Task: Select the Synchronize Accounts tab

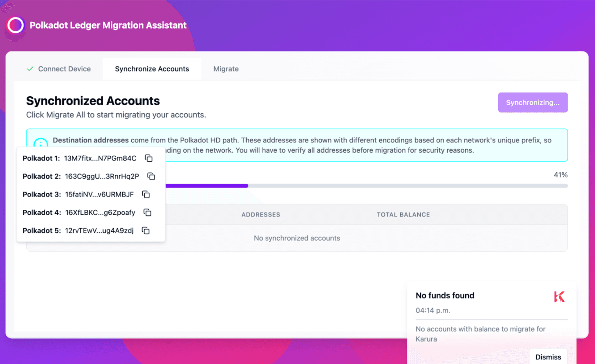Action: [152, 69]
